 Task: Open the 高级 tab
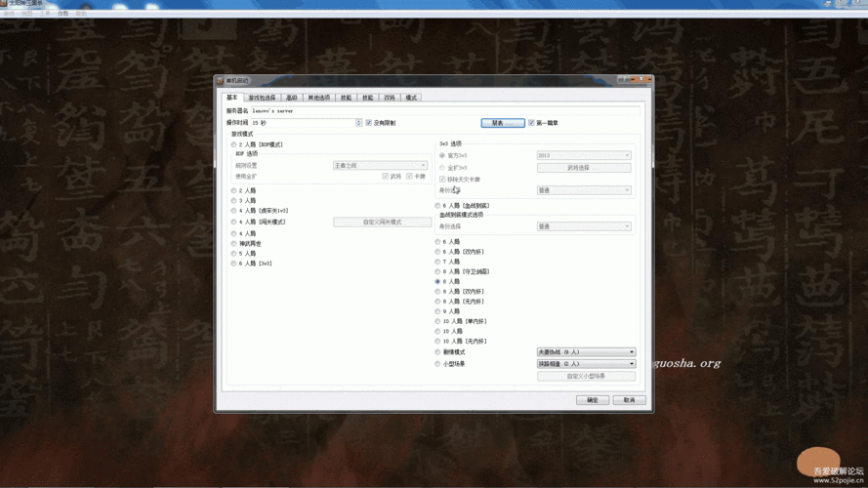click(x=291, y=98)
